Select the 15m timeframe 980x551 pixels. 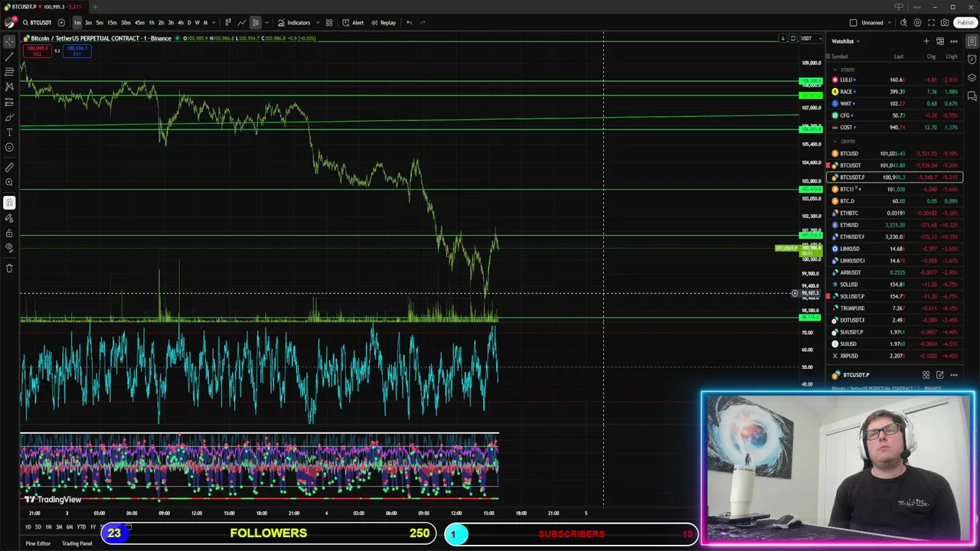112,23
